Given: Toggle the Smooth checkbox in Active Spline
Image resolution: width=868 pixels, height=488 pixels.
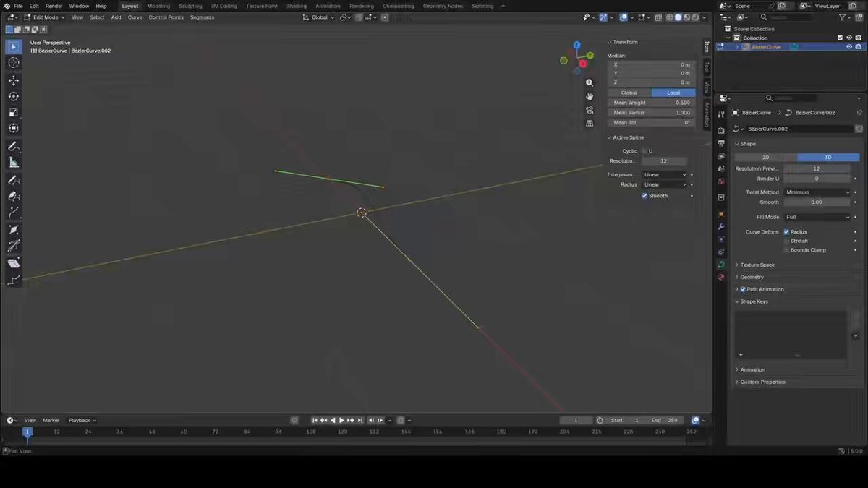Looking at the screenshot, I should point(644,196).
